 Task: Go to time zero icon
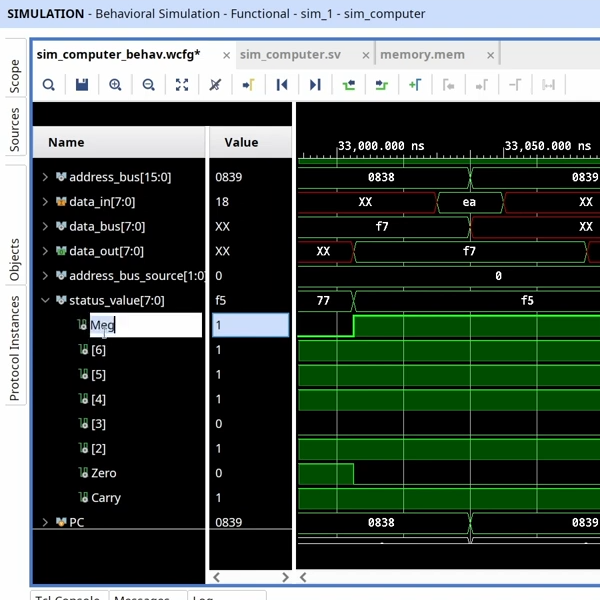[x=282, y=85]
